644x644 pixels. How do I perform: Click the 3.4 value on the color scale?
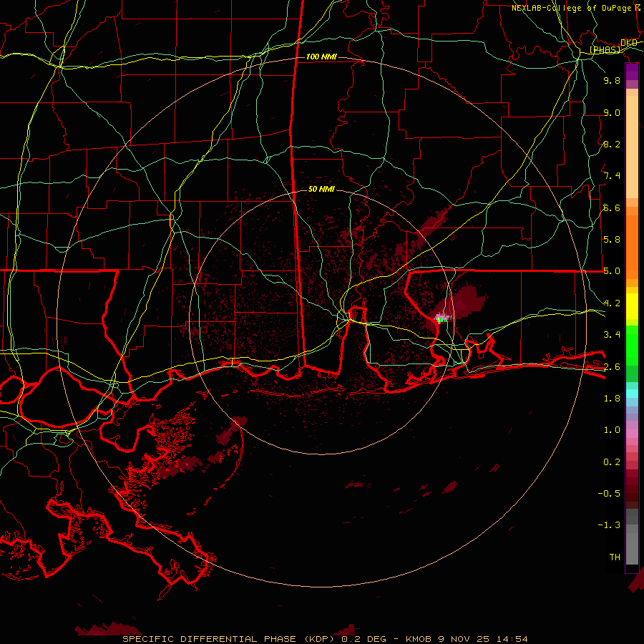point(612,335)
